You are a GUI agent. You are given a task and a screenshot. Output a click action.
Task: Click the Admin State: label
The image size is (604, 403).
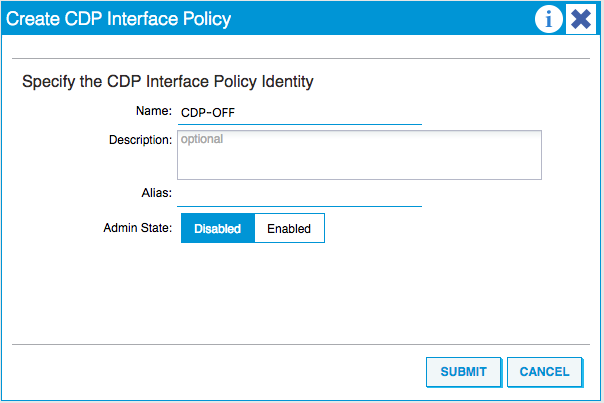(x=138, y=228)
